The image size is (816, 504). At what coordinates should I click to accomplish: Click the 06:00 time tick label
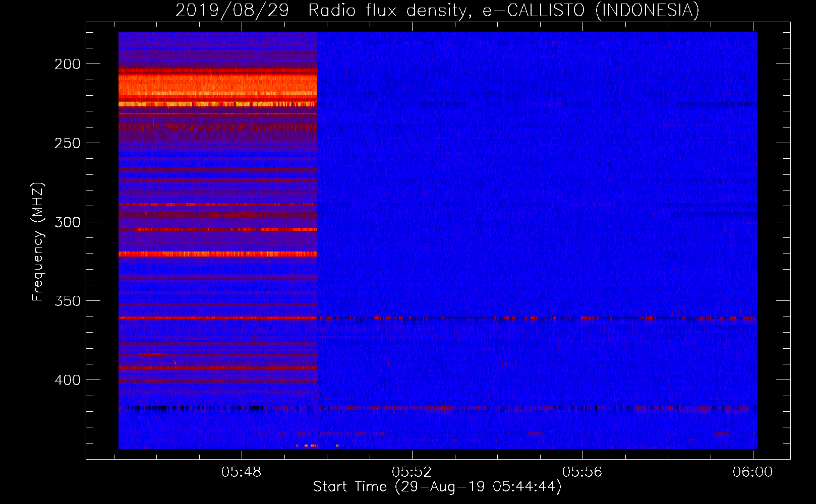pyautogui.click(x=752, y=472)
